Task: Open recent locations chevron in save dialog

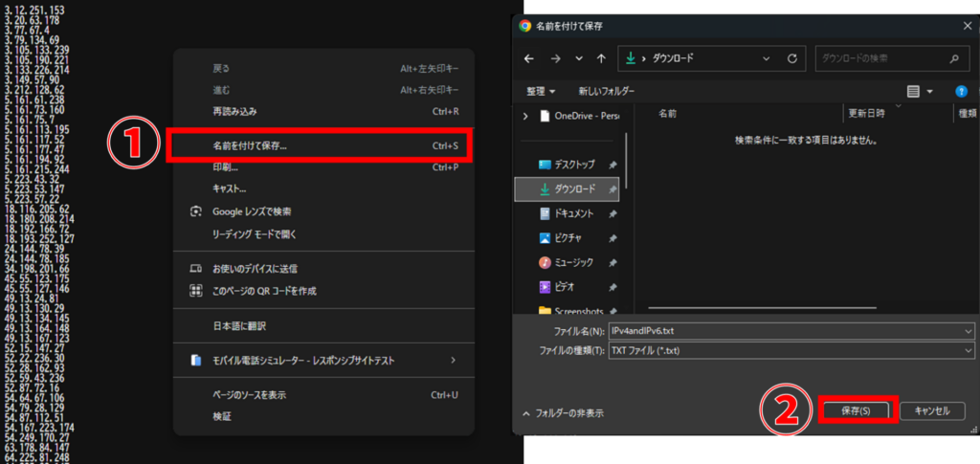Action: point(579,58)
